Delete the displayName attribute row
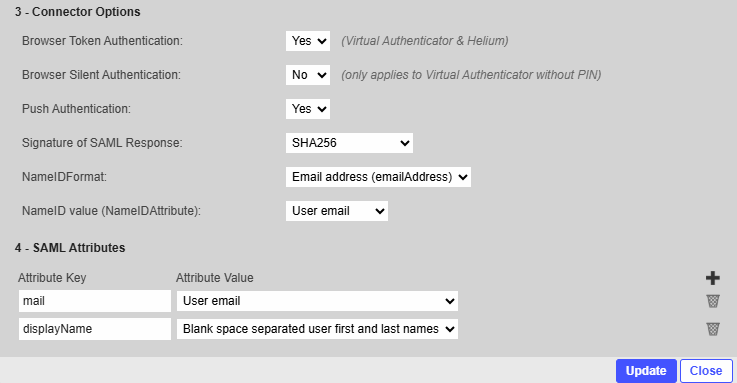This screenshot has width=737, height=383. point(713,329)
